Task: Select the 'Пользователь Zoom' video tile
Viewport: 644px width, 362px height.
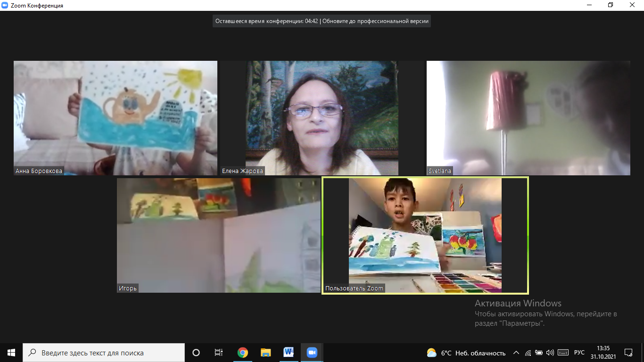Action: click(425, 235)
